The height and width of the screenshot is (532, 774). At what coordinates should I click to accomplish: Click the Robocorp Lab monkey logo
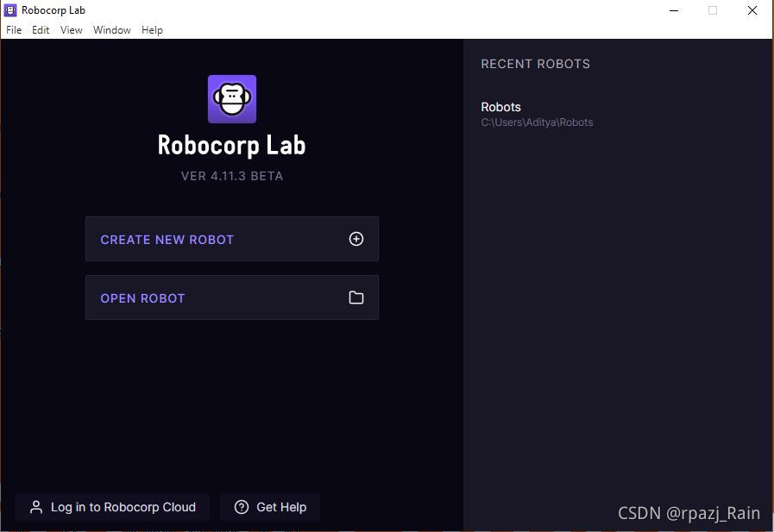click(x=232, y=99)
